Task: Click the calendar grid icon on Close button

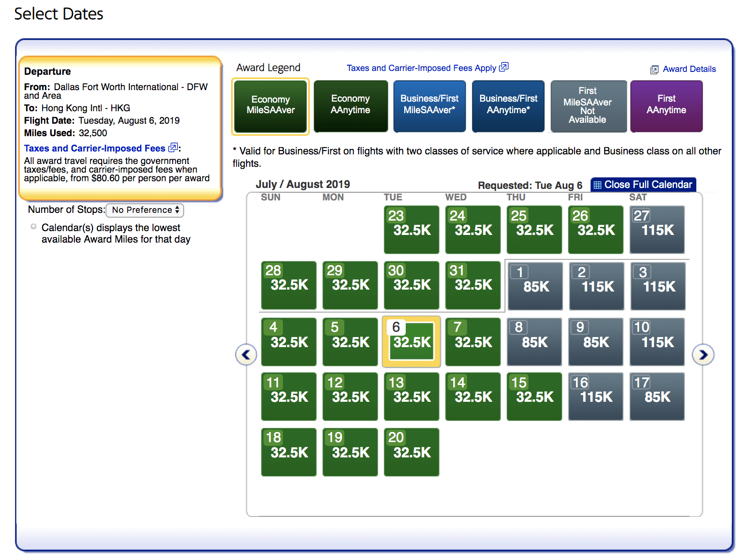Action: pyautogui.click(x=598, y=185)
